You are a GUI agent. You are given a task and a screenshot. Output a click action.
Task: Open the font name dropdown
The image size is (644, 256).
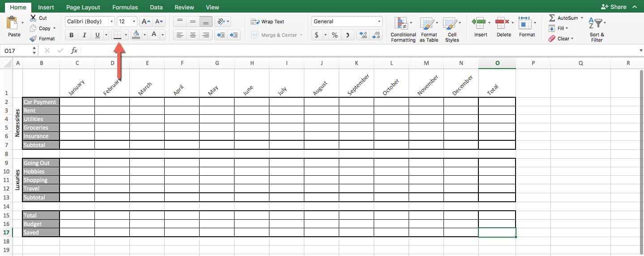pyautogui.click(x=111, y=22)
